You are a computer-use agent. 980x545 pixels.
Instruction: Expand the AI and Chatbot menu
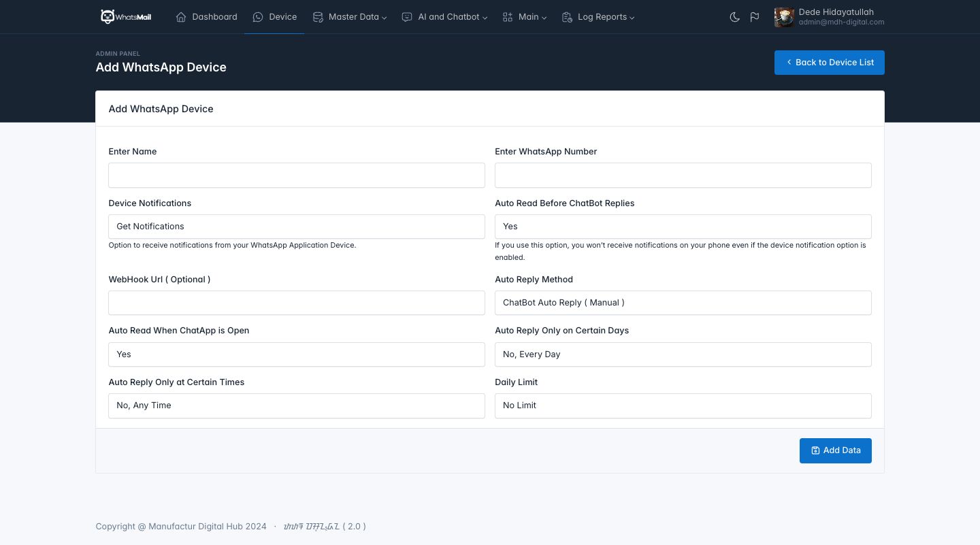tap(445, 17)
